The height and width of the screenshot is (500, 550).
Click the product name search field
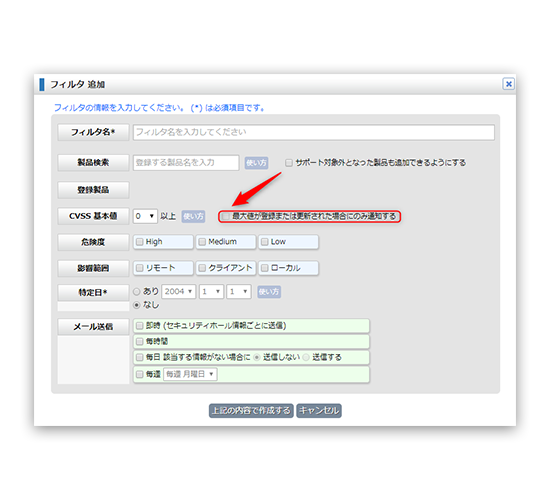click(186, 163)
